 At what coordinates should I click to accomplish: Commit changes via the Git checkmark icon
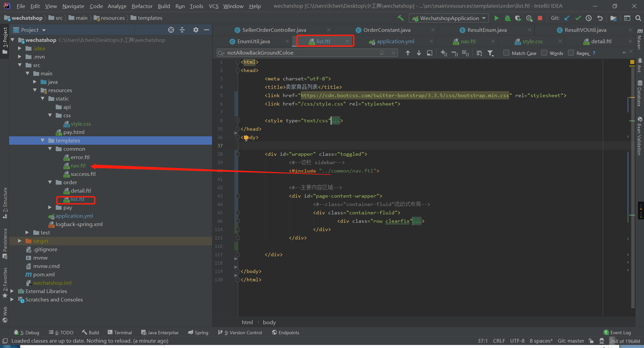click(578, 18)
